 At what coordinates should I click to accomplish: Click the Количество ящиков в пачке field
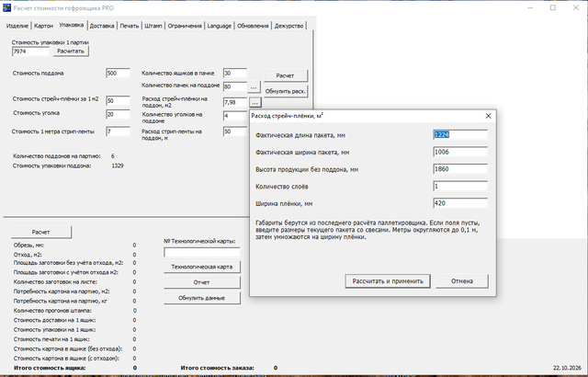pyautogui.click(x=235, y=74)
